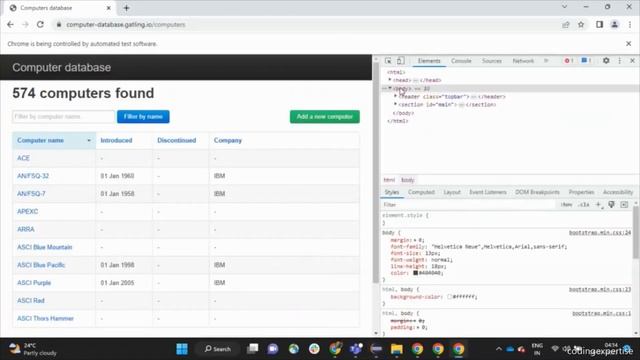Open the Chrome profile avatar
Screen dimensions: 640x360
[x=614, y=24]
